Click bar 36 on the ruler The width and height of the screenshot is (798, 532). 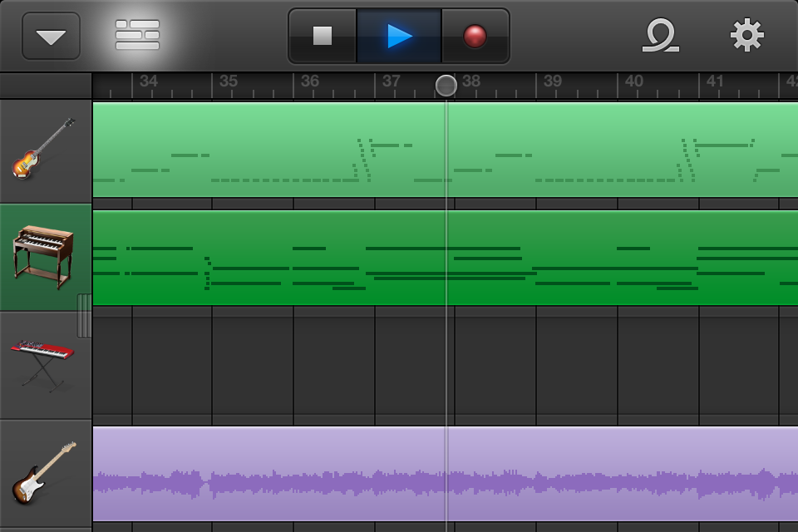pos(310,81)
